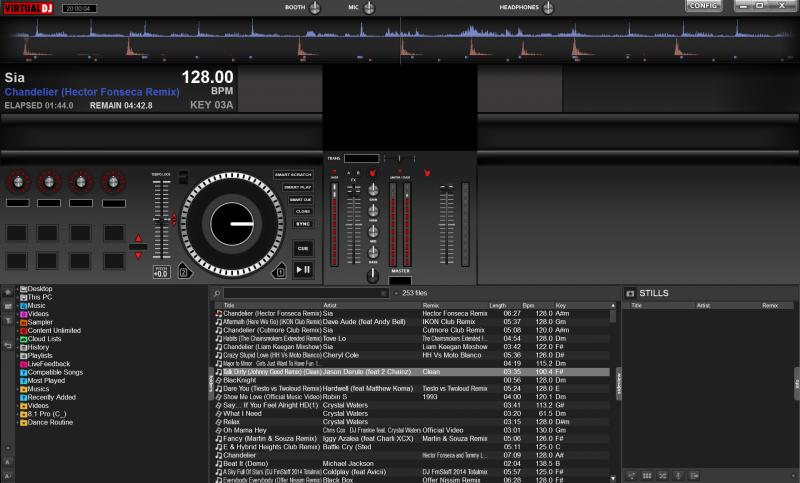This screenshot has height=483, width=800.
Task: Sort file list by Key column
Action: (561, 306)
